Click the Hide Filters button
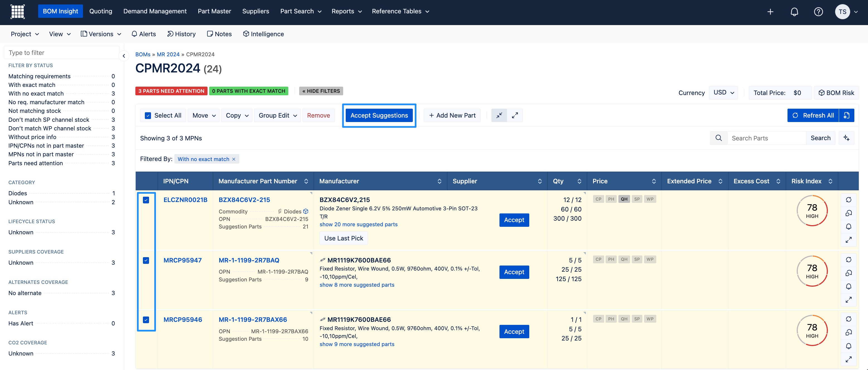 pos(321,91)
